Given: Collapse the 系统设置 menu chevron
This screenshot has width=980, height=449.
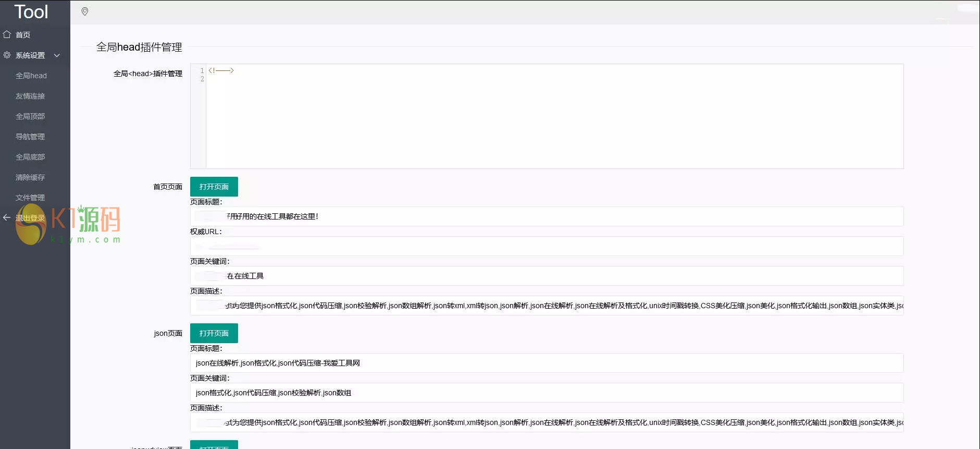Looking at the screenshot, I should 57,55.
